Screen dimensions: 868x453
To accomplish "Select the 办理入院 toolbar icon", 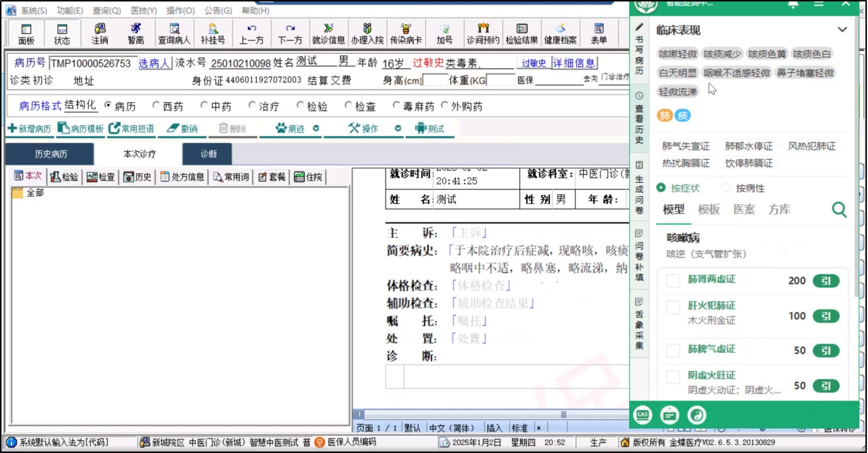I will point(367,33).
